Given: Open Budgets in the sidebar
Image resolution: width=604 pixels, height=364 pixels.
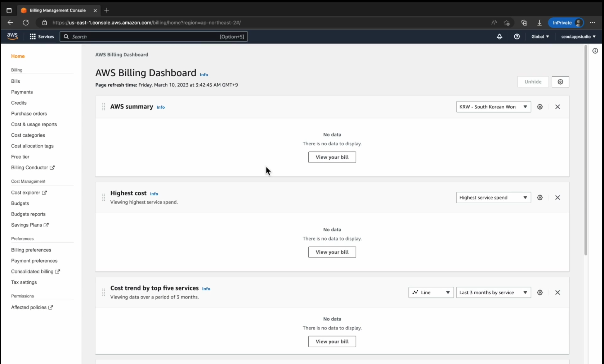Looking at the screenshot, I should pyautogui.click(x=20, y=203).
